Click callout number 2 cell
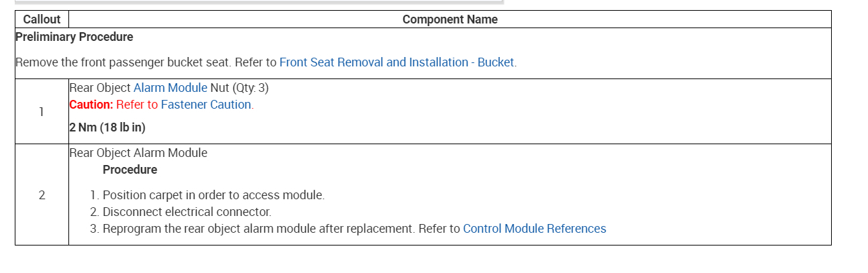This screenshot has height=273, width=868. coord(42,195)
